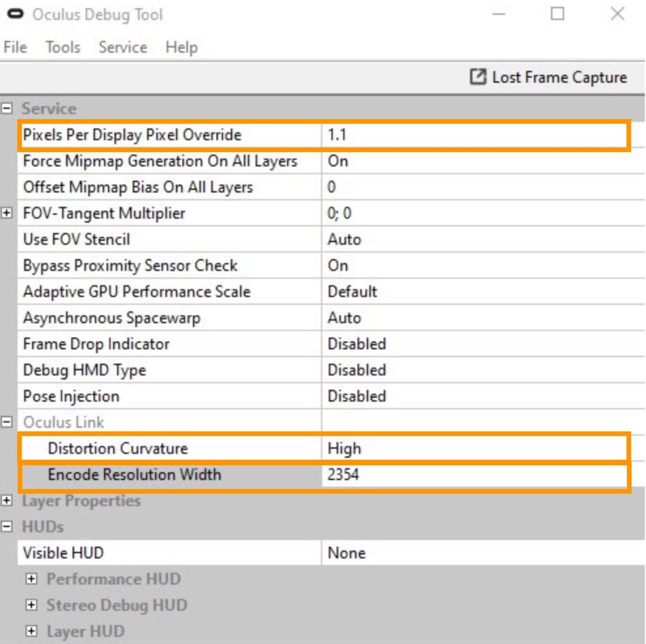Open Frame Drop Indicator value dropdown

pyautogui.click(x=483, y=344)
